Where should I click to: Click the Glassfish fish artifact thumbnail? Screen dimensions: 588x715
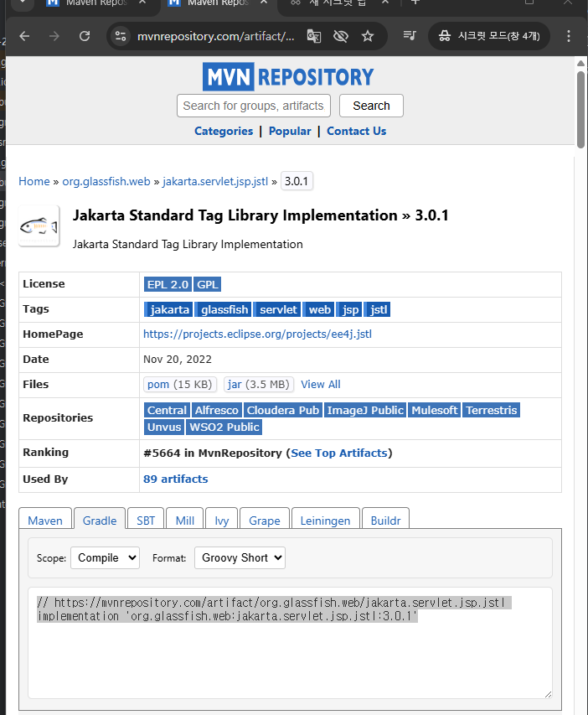pos(39,226)
